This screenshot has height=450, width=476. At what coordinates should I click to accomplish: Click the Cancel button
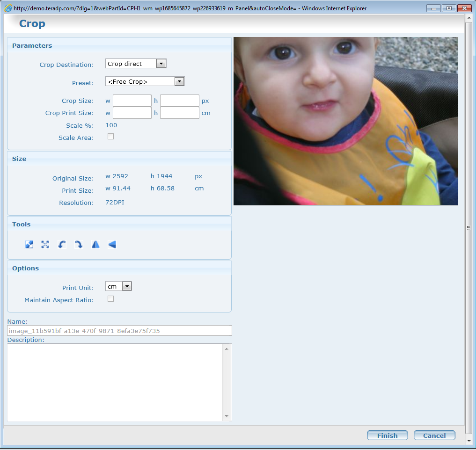tap(434, 435)
